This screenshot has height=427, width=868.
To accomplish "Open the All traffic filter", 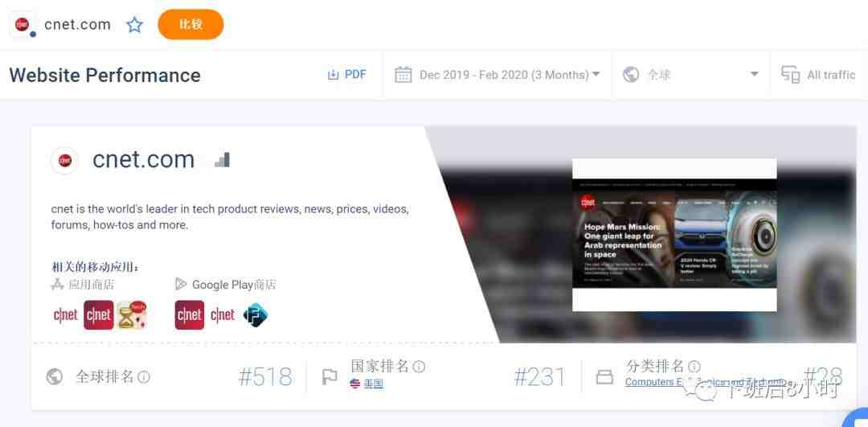I will tap(831, 75).
